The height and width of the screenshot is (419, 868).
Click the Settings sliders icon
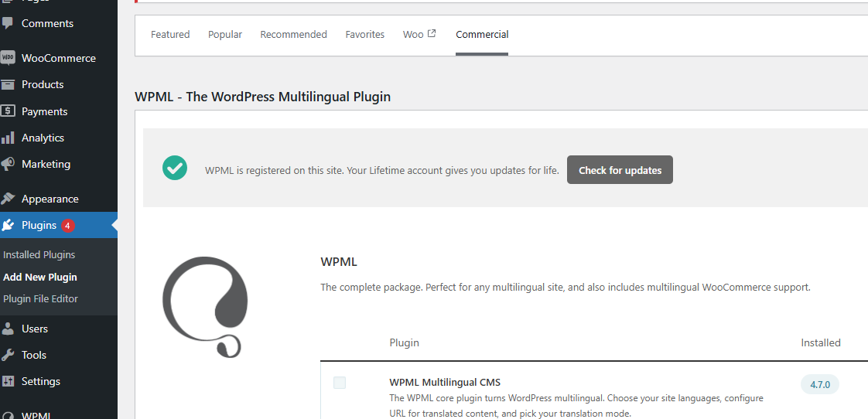[8, 381]
